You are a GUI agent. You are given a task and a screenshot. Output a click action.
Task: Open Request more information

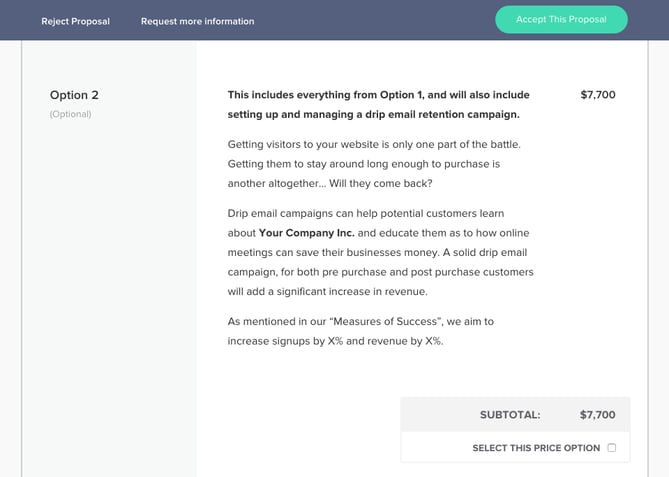point(197,21)
